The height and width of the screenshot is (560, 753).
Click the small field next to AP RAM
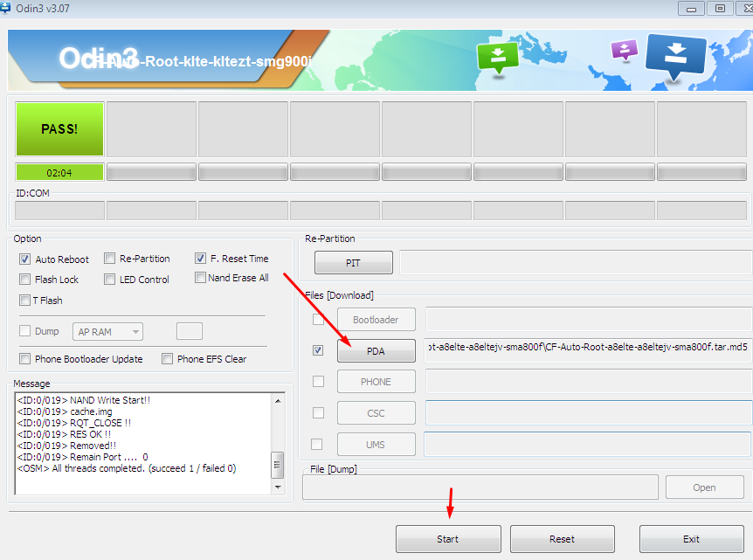[x=190, y=331]
